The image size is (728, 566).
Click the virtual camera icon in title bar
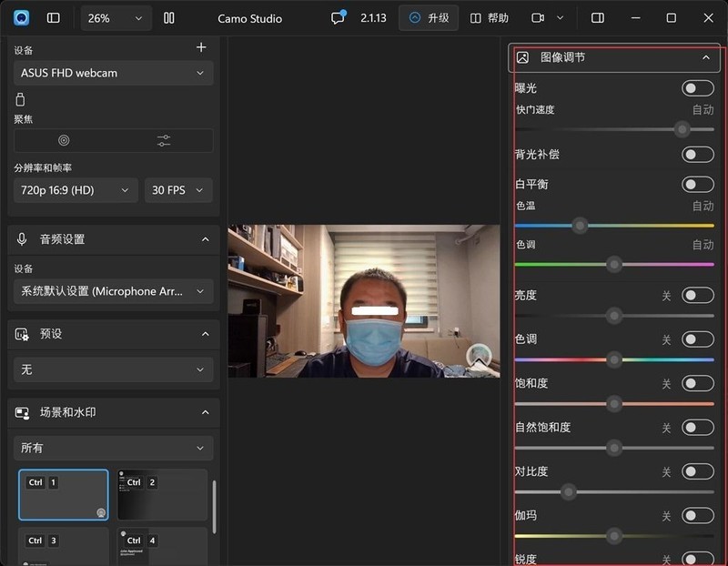[x=539, y=17]
